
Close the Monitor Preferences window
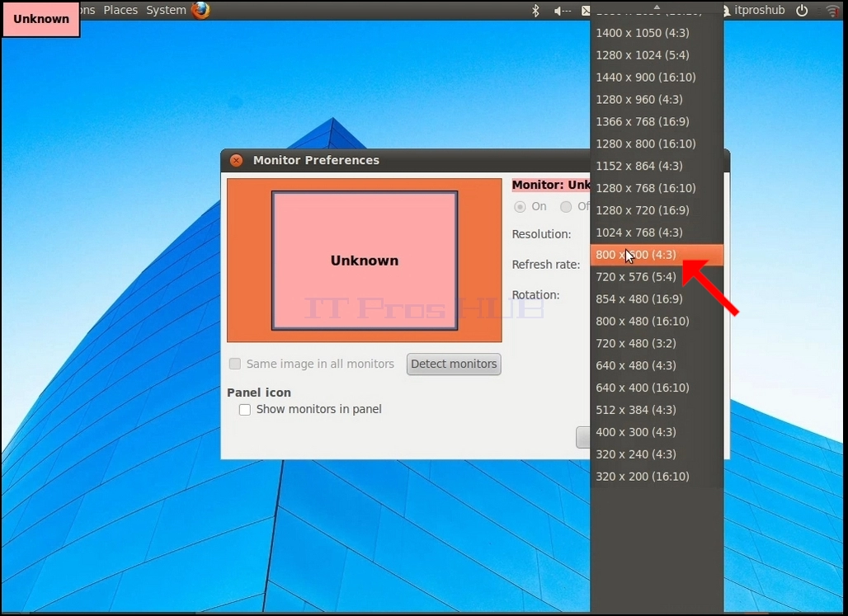237,160
